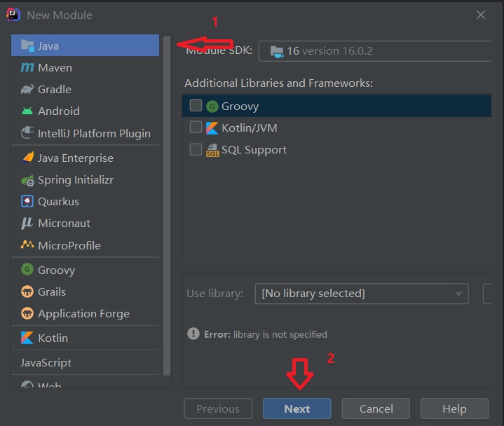Click the Spring Initializr icon
The height and width of the screenshot is (426, 504).
point(27,180)
